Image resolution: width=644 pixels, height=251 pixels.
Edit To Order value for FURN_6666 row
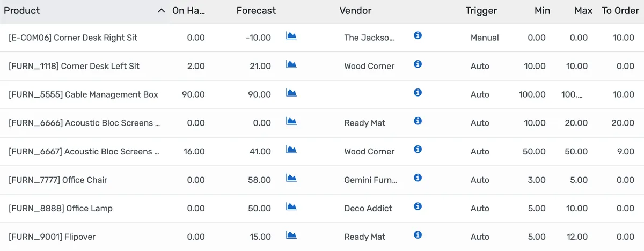[x=623, y=123]
